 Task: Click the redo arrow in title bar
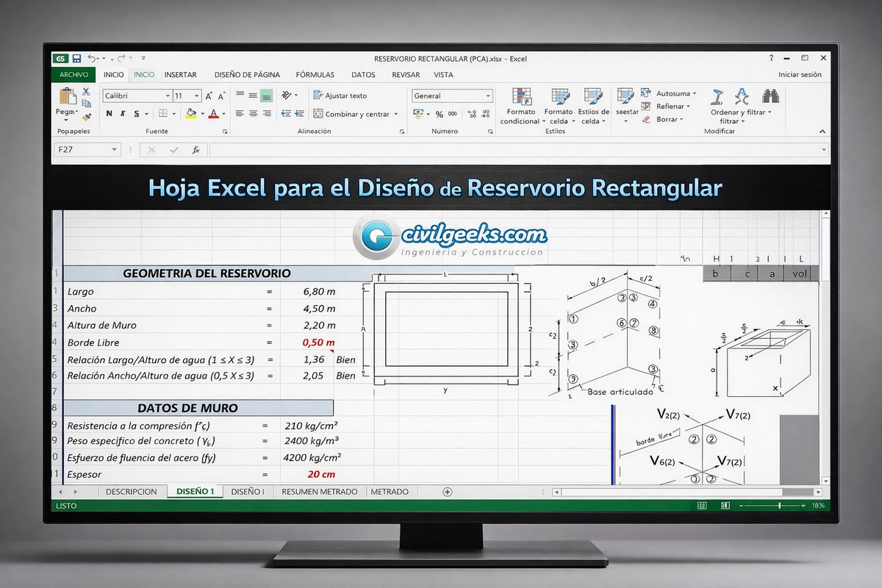(121, 58)
